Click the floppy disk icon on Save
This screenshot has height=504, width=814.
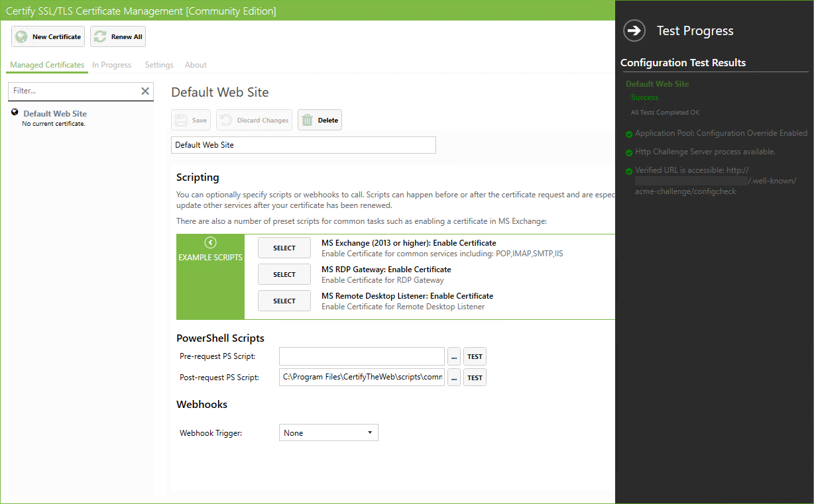pyautogui.click(x=181, y=120)
